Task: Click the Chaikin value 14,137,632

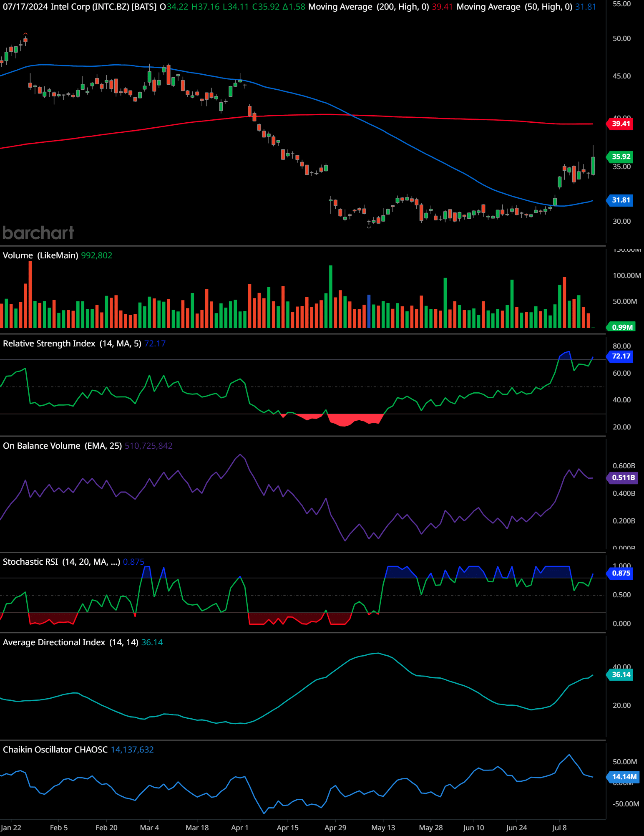Action: (132, 750)
